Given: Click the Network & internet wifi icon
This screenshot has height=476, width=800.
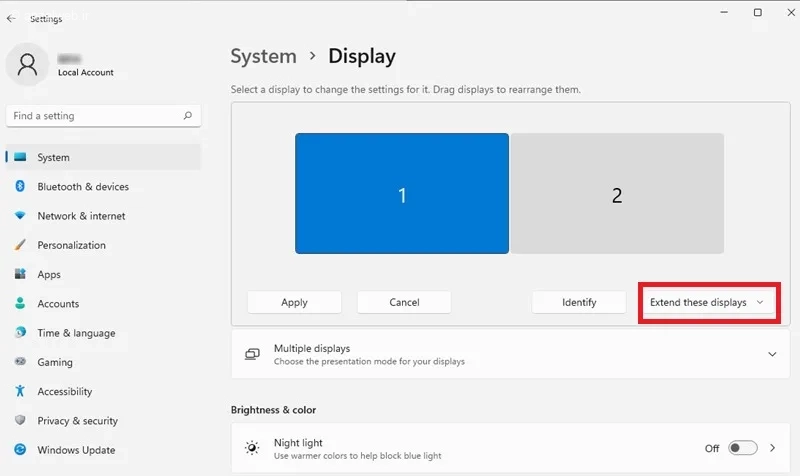Looking at the screenshot, I should (20, 215).
